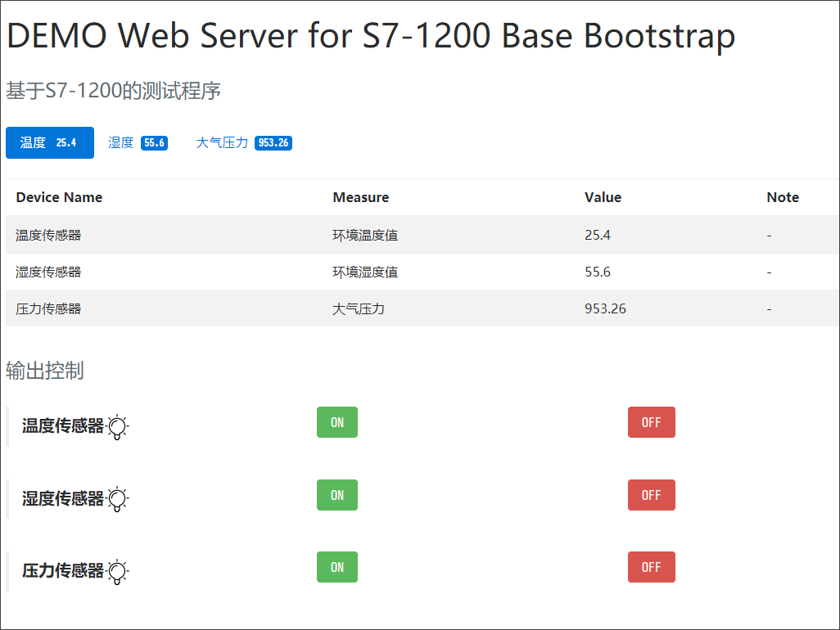Turn ON the 温度传感器 output
840x630 pixels.
[337, 422]
